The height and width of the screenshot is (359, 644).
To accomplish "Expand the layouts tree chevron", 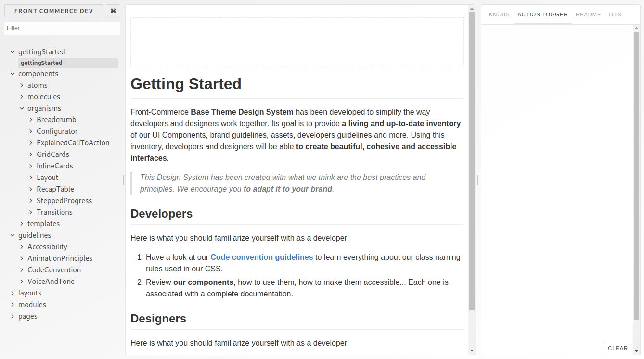I will (x=13, y=293).
